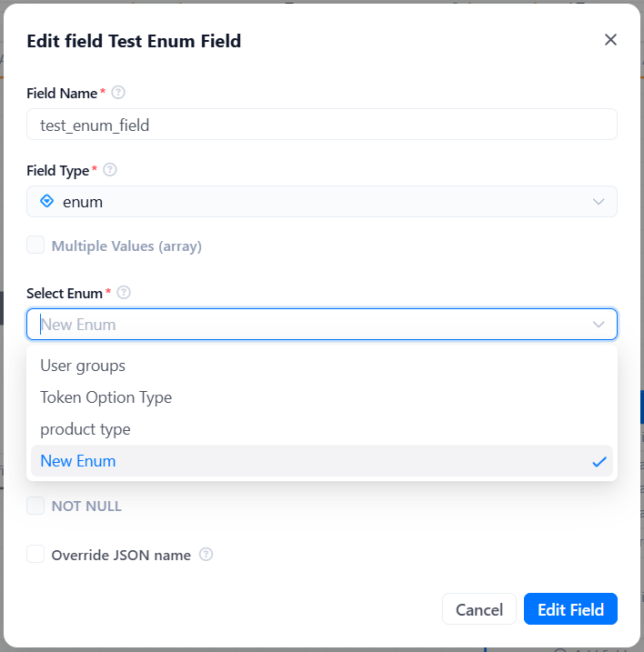Viewport: 644px width, 652px height.
Task: Click the Field Name help icon
Action: pyautogui.click(x=118, y=93)
